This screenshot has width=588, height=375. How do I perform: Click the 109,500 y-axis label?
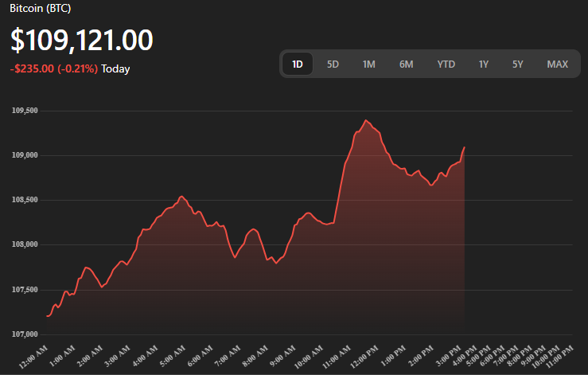point(25,111)
